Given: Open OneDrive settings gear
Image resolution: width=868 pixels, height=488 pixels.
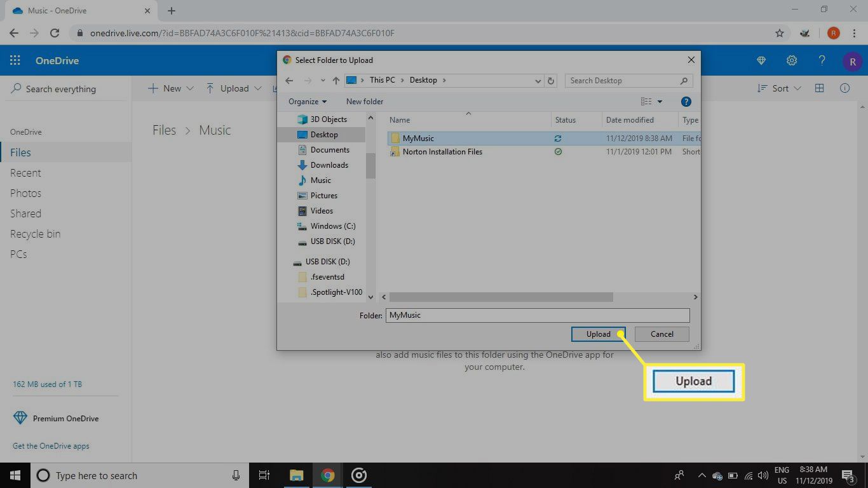Looking at the screenshot, I should point(792,61).
